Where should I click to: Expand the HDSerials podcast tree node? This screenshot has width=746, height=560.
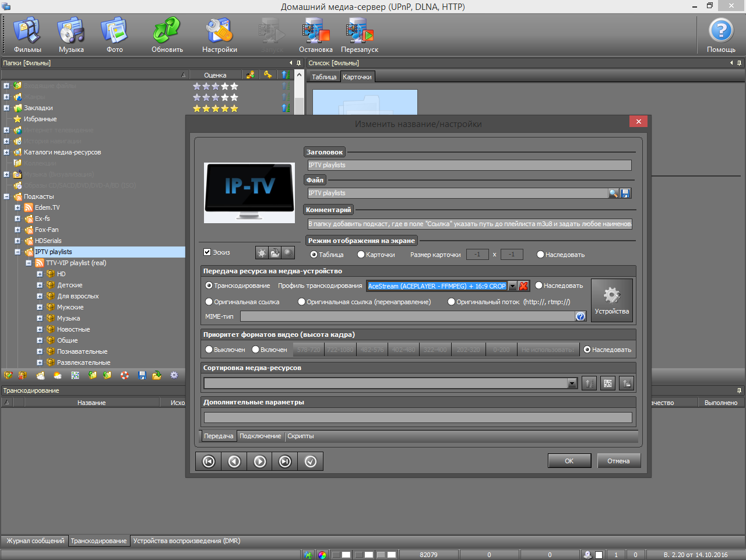click(17, 241)
